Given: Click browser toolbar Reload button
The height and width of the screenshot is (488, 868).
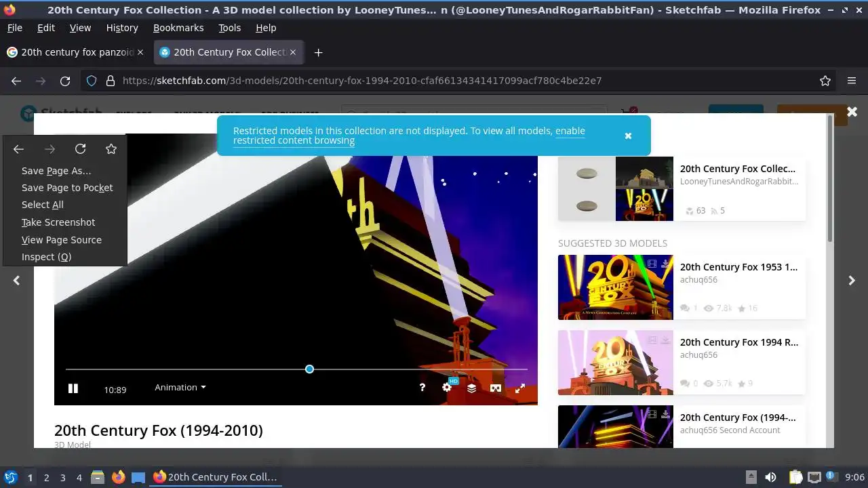Looking at the screenshot, I should pyautogui.click(x=65, y=81).
